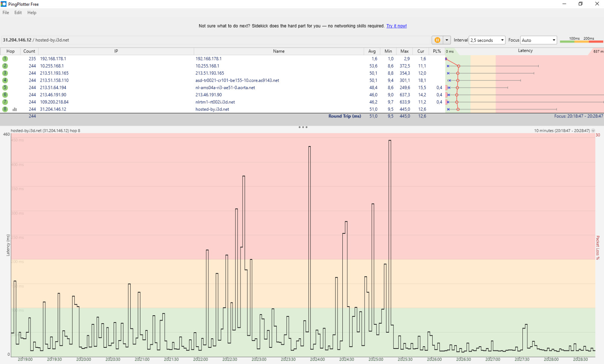604x364 pixels.
Task: Click name asd-tr0021-cr101-be155-10.core.as9143.net
Action: (x=237, y=80)
